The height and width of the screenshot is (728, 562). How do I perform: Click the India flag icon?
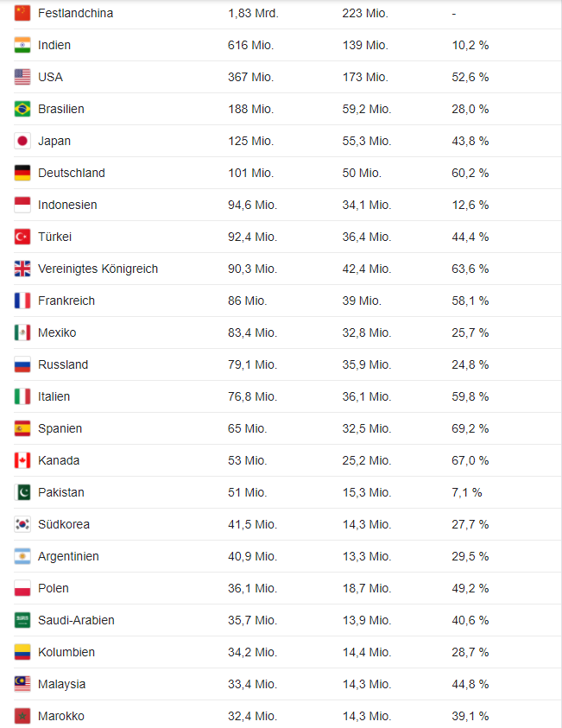[22, 45]
